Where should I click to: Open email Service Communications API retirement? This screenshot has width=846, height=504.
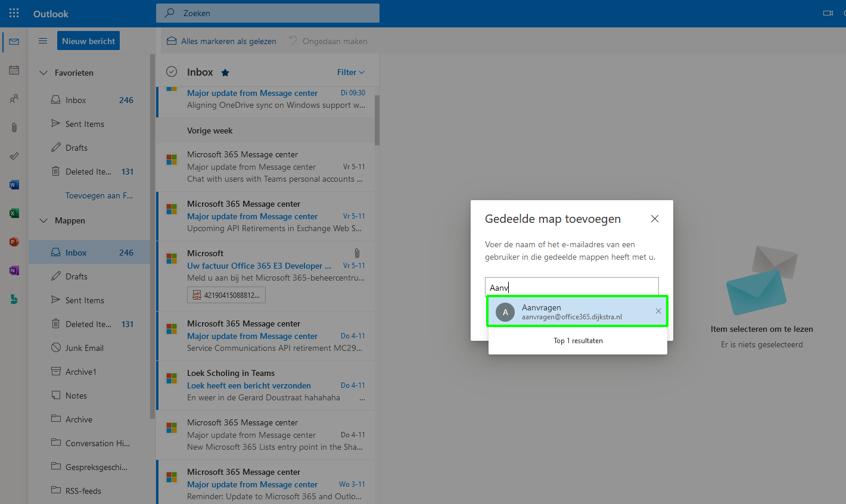pyautogui.click(x=266, y=336)
